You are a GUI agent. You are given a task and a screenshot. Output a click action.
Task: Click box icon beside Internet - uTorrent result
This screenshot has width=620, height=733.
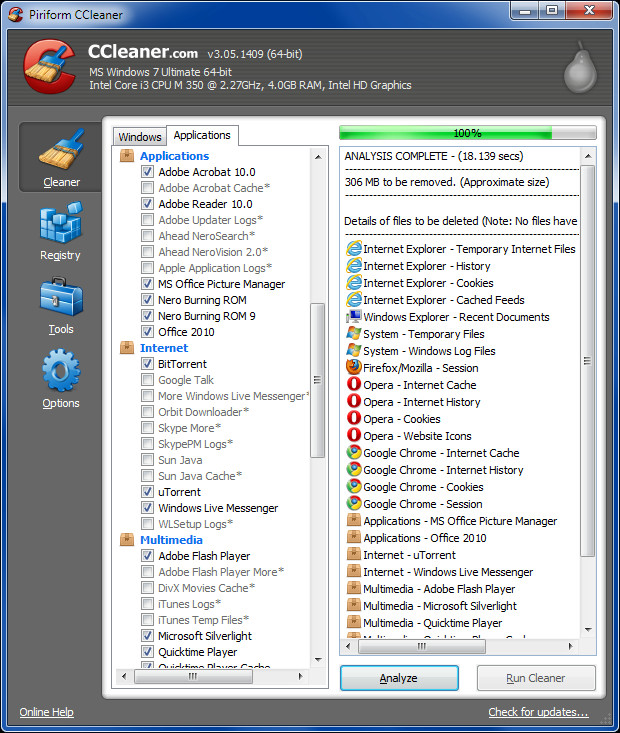click(x=354, y=554)
